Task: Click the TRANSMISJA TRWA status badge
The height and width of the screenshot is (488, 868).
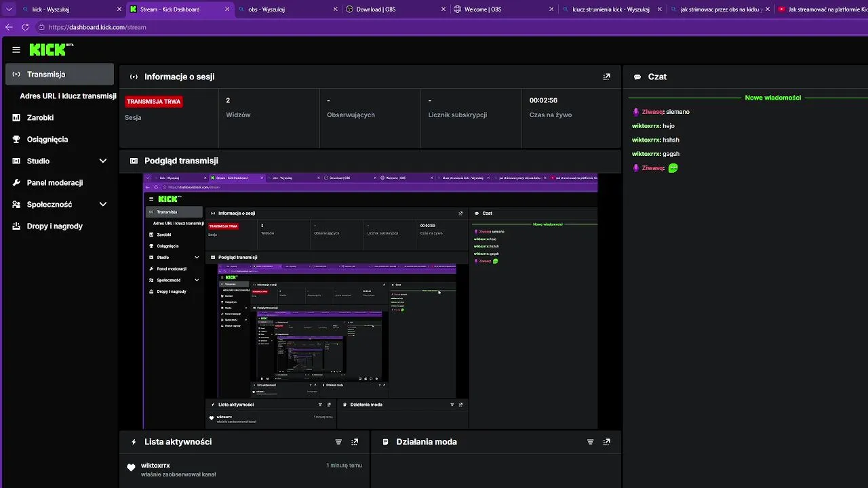Action: coord(154,102)
